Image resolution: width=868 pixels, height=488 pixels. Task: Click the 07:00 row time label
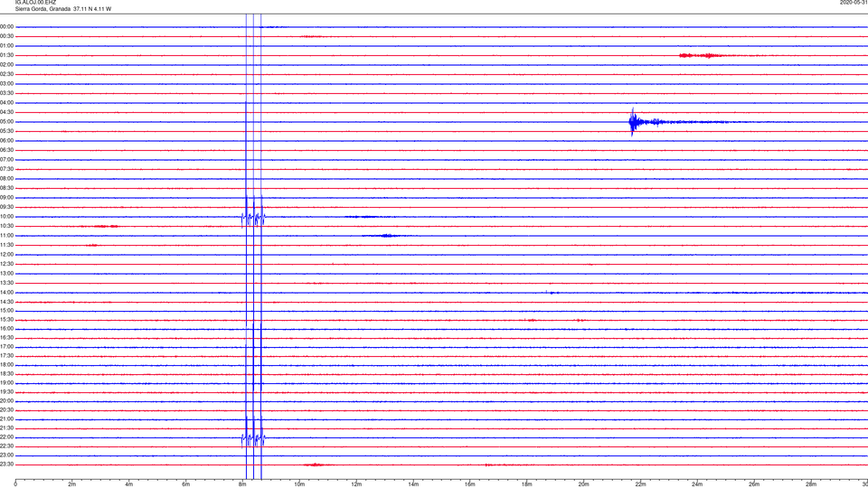6,159
